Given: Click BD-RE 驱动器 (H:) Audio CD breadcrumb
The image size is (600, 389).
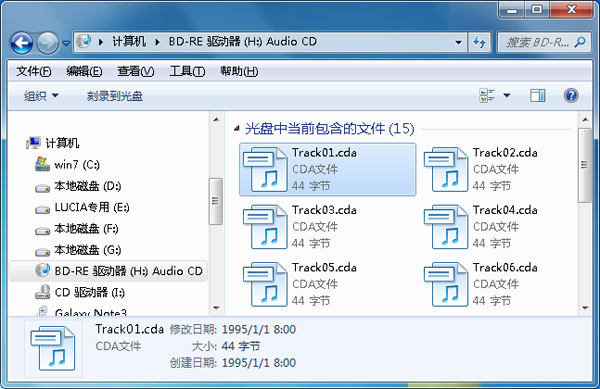Looking at the screenshot, I should (x=243, y=41).
